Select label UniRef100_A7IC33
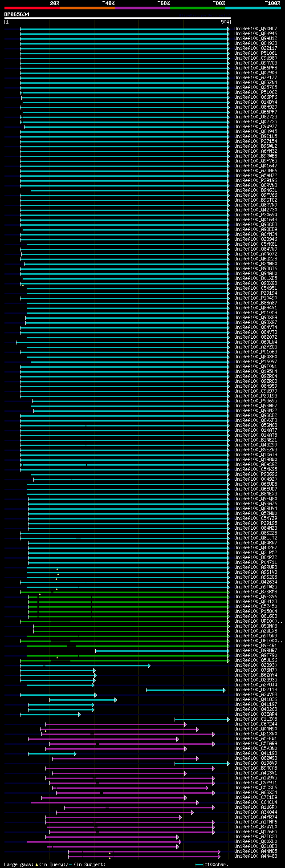 (256, 837)
